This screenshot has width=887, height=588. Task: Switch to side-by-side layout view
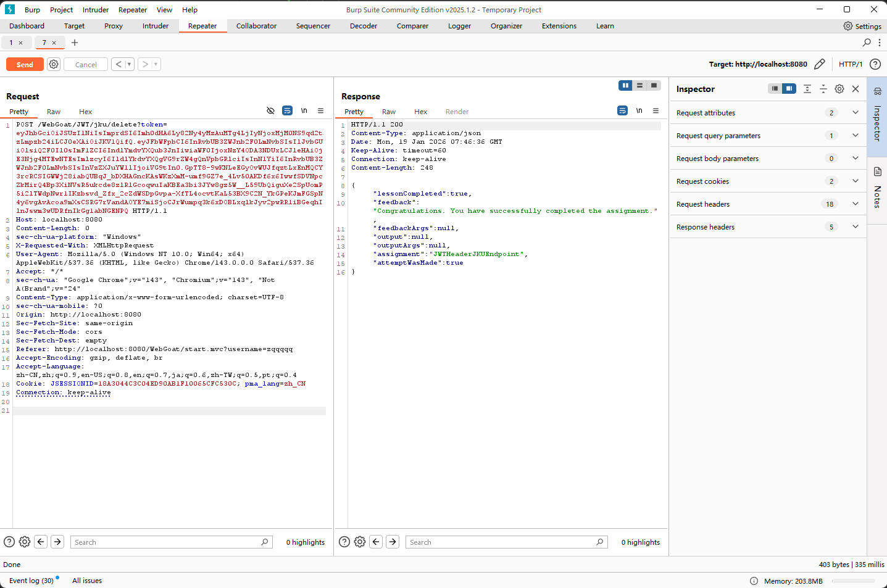[x=625, y=86]
